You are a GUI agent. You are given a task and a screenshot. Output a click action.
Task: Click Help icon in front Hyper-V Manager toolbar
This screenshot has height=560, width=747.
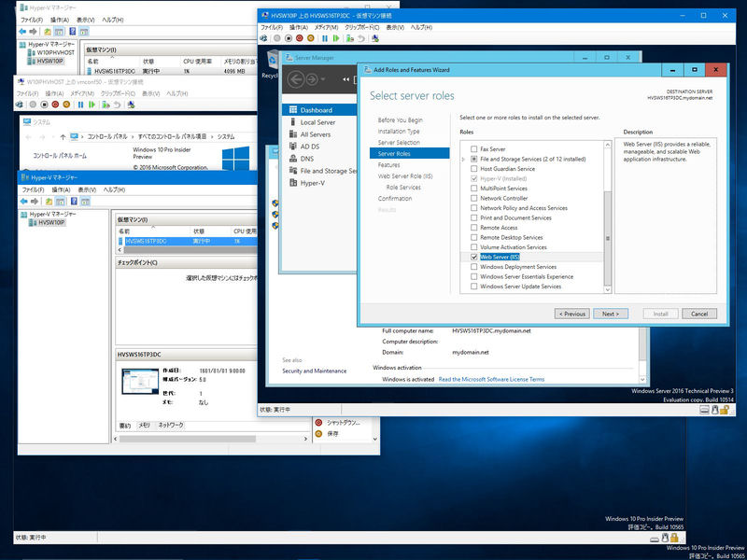tap(74, 202)
